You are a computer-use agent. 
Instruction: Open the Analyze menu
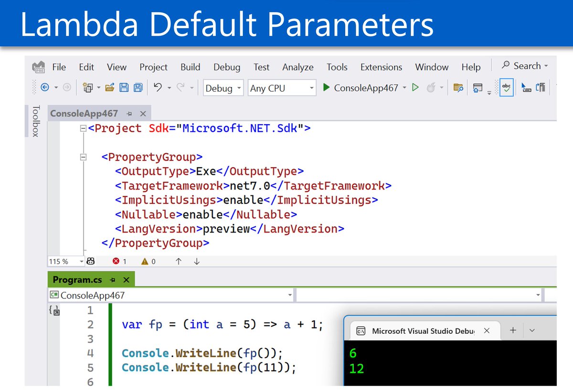coord(298,67)
